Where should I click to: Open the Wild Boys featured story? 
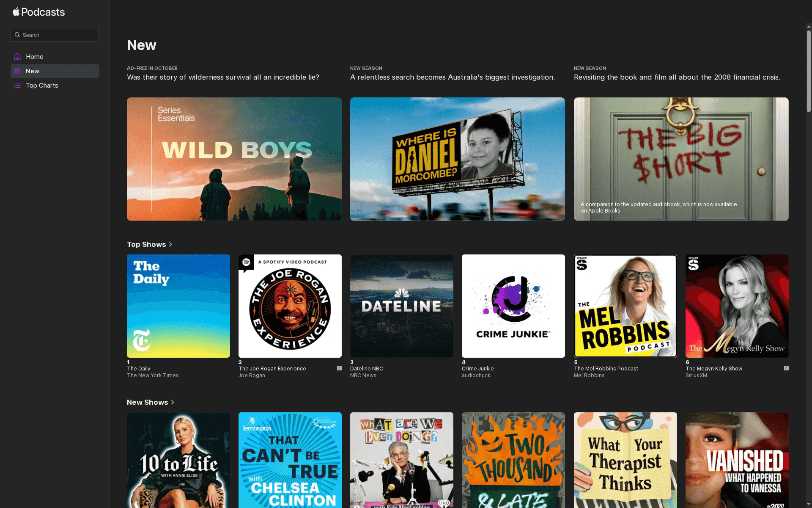[234, 159]
